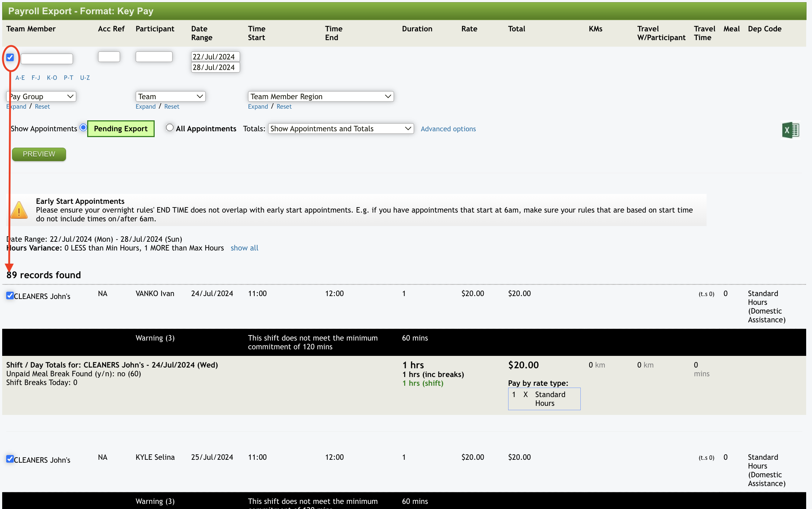Filter team members by A-E
The image size is (812, 509).
20,78
